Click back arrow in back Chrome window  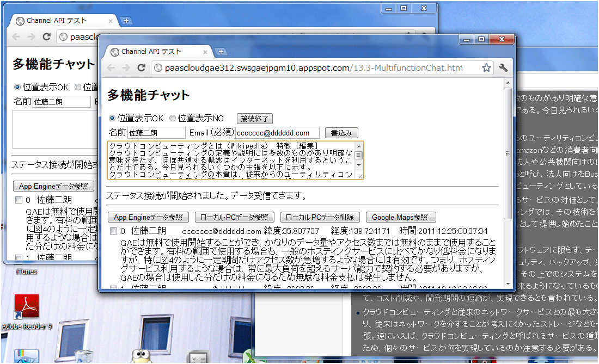[16, 36]
